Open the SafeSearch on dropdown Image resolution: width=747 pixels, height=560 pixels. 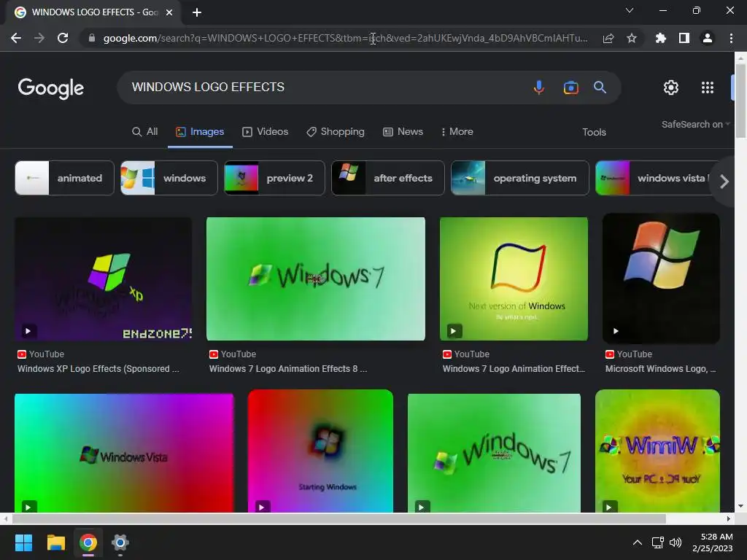pyautogui.click(x=695, y=124)
